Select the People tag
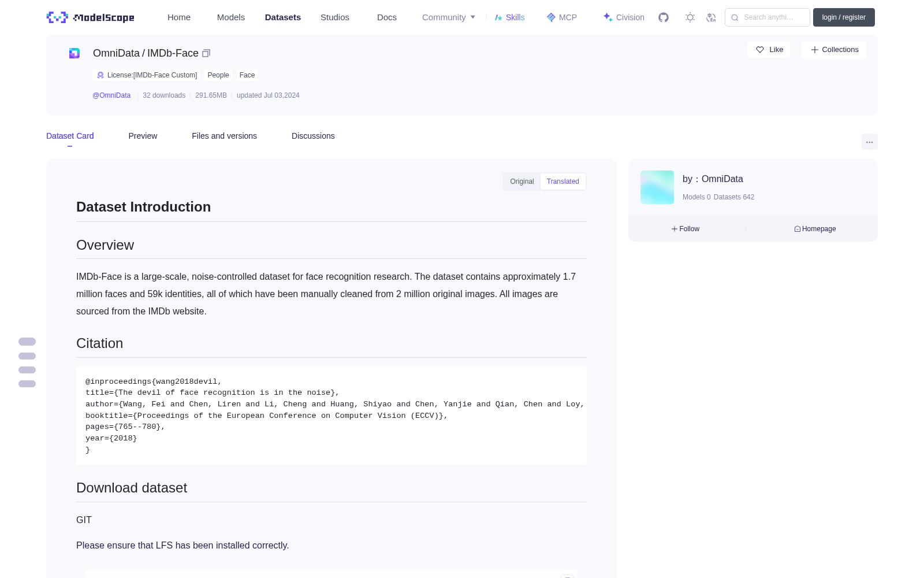924x578 pixels. [x=218, y=75]
